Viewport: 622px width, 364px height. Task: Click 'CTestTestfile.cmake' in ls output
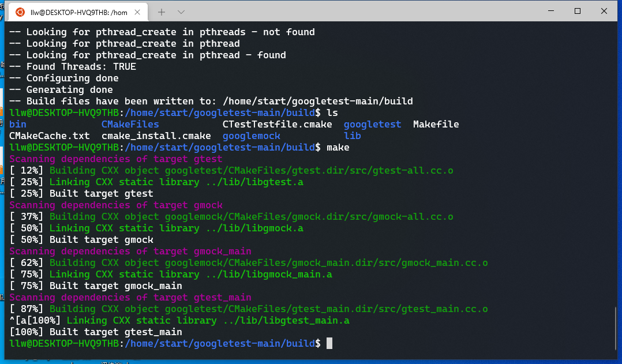tap(278, 124)
